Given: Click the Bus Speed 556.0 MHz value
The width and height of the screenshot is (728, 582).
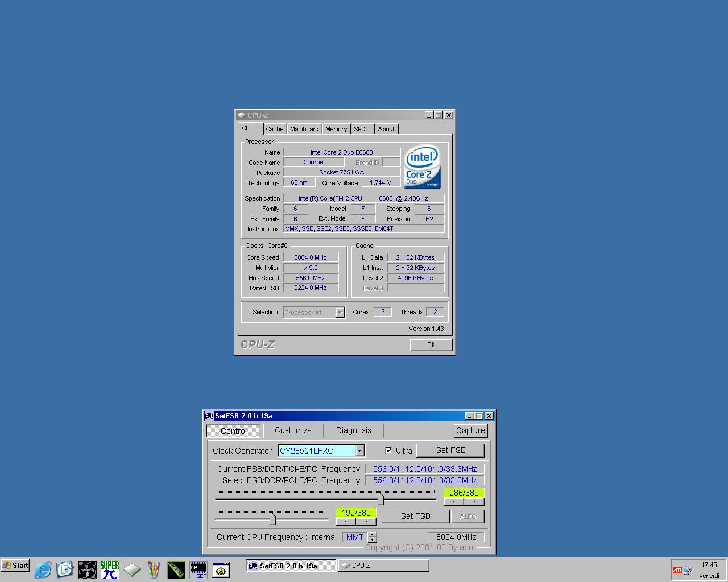Looking at the screenshot, I should tap(311, 278).
